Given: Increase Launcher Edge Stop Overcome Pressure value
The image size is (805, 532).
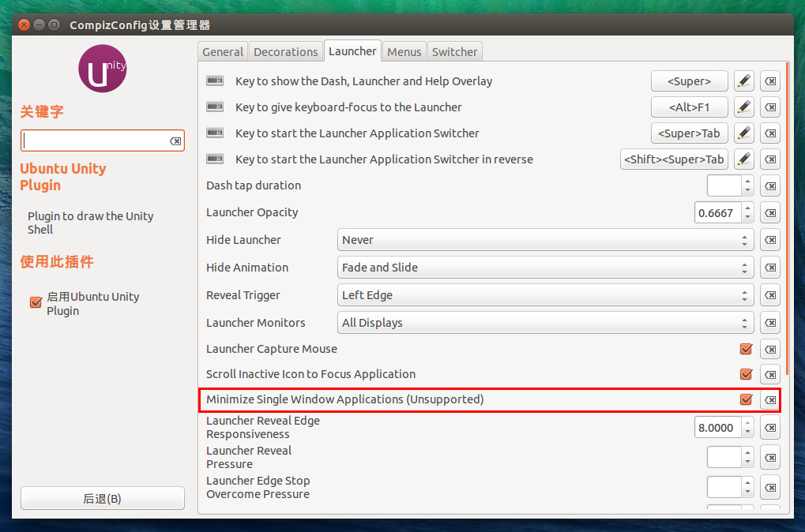Looking at the screenshot, I should [747, 483].
